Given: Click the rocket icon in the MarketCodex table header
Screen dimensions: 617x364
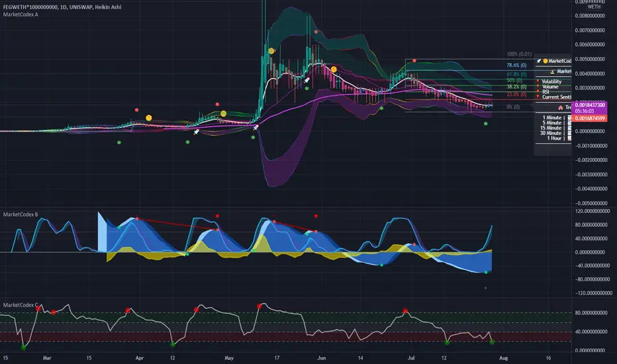Looking at the screenshot, I should coord(539,61).
